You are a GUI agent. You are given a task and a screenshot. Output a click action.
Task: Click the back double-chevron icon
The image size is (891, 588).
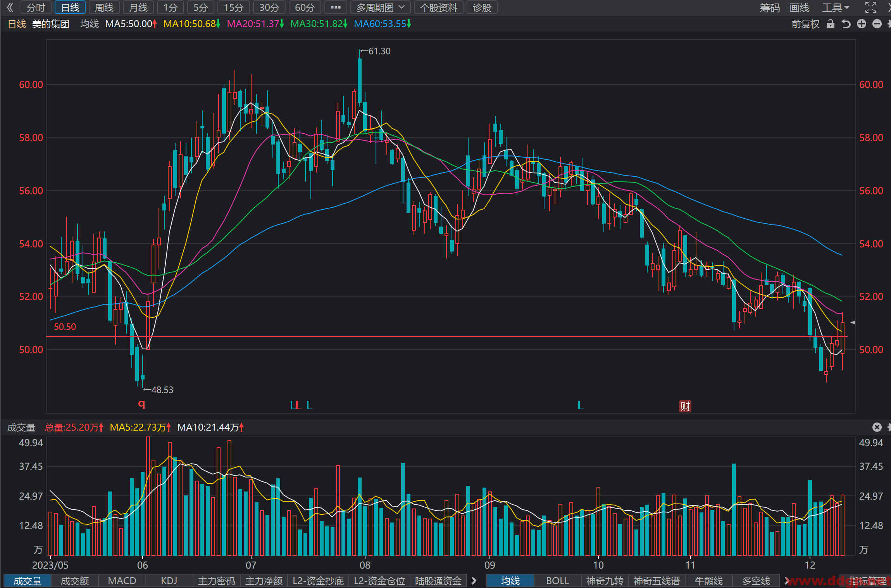(x=10, y=7)
